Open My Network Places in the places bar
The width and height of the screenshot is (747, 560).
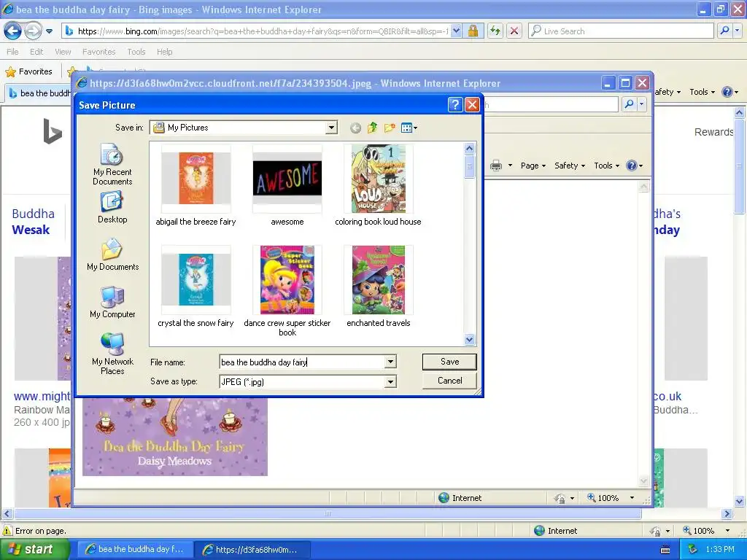point(112,354)
